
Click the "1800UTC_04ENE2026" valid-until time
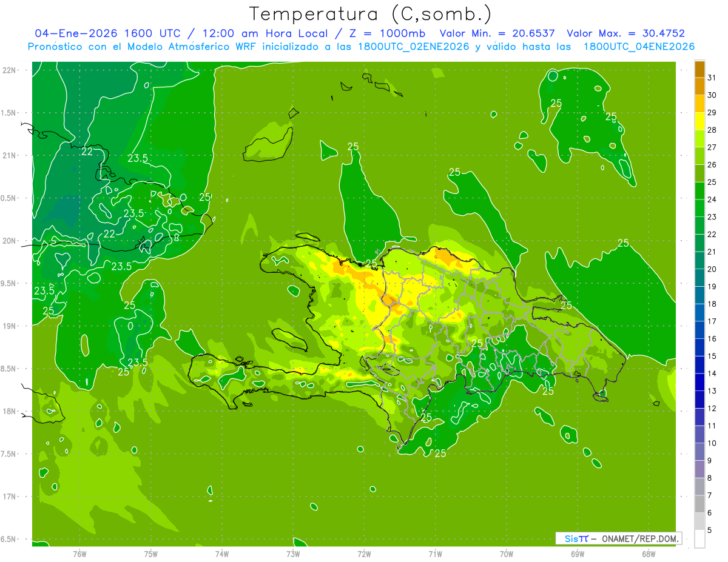[639, 47]
